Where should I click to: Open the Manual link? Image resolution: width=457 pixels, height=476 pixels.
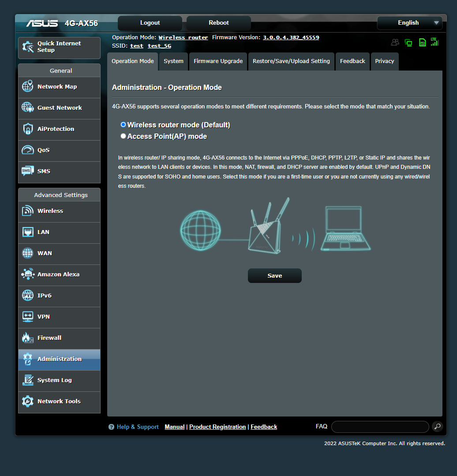174,427
